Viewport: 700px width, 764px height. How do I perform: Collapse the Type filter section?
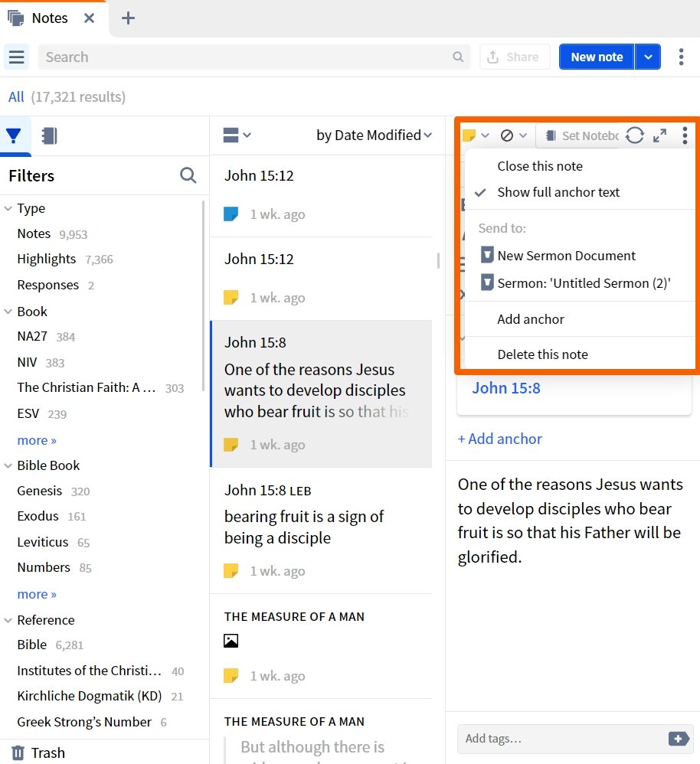point(8,208)
